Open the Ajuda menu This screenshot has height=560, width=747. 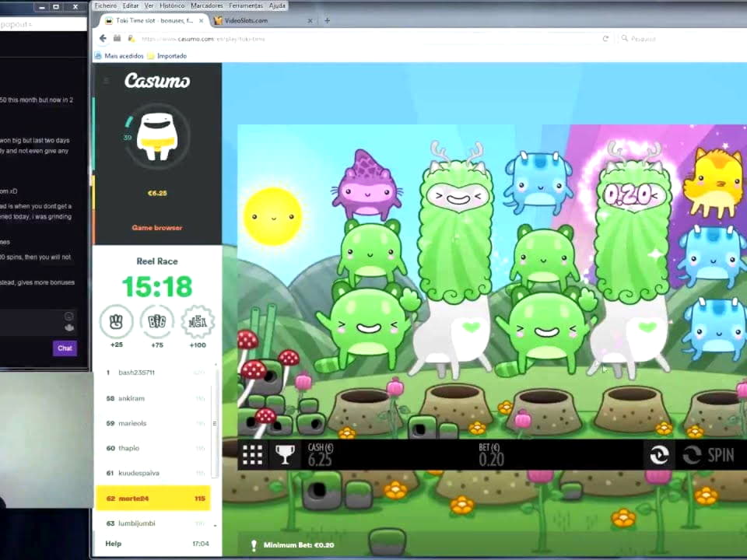tap(277, 5)
